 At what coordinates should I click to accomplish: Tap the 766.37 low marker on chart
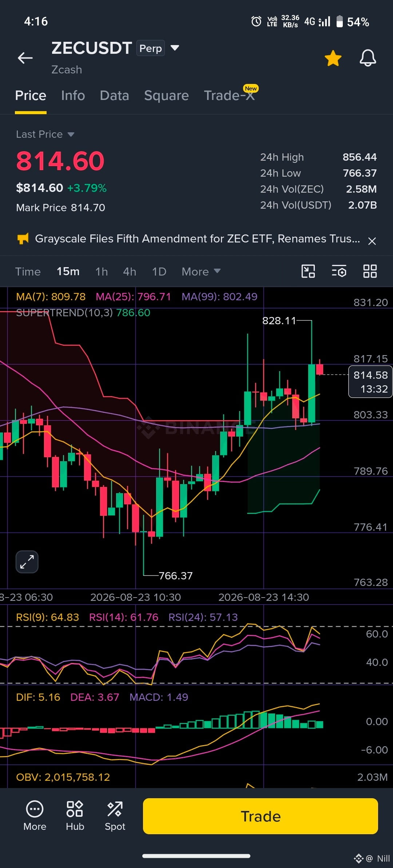pyautogui.click(x=176, y=576)
